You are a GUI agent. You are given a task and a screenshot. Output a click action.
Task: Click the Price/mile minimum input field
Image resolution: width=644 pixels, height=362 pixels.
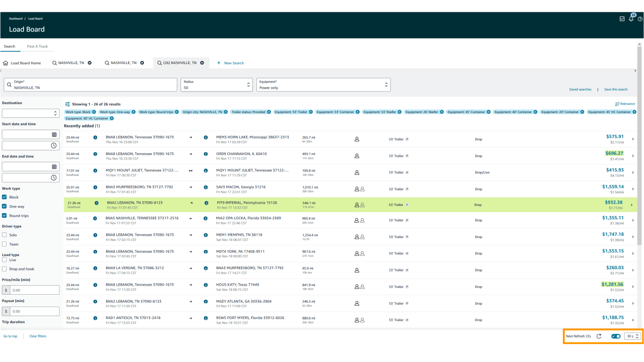click(34, 290)
